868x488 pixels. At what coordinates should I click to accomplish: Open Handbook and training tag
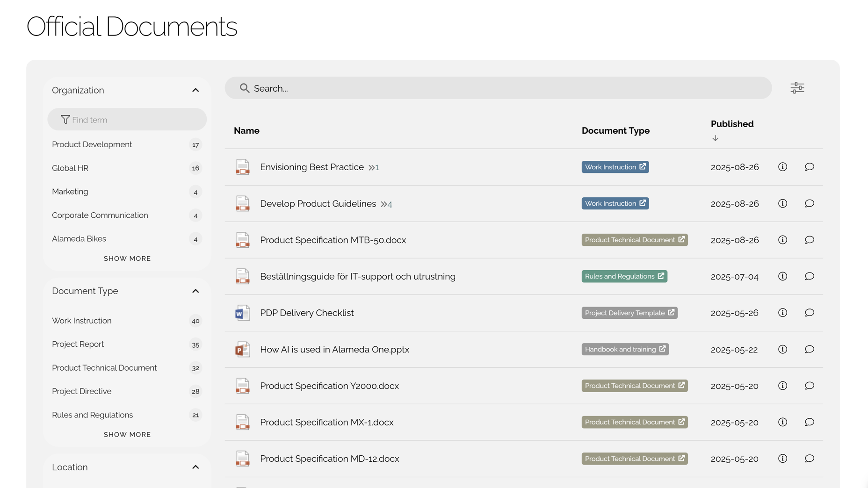click(625, 349)
